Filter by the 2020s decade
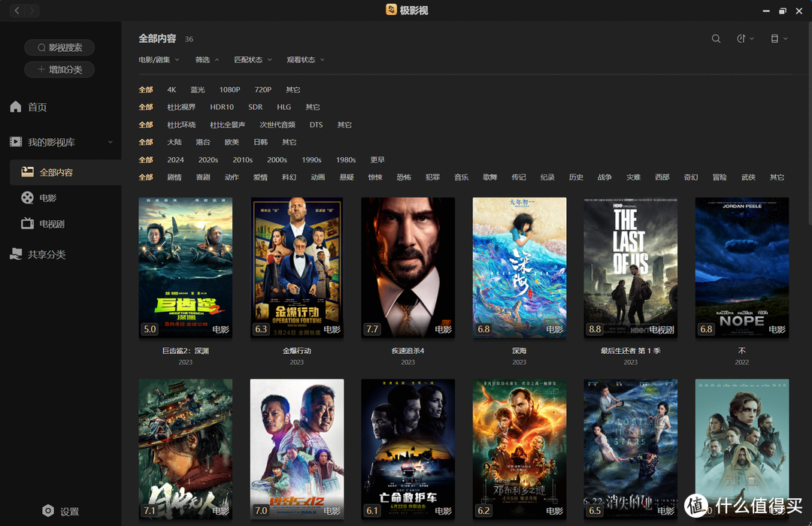This screenshot has height=526, width=812. pos(209,159)
